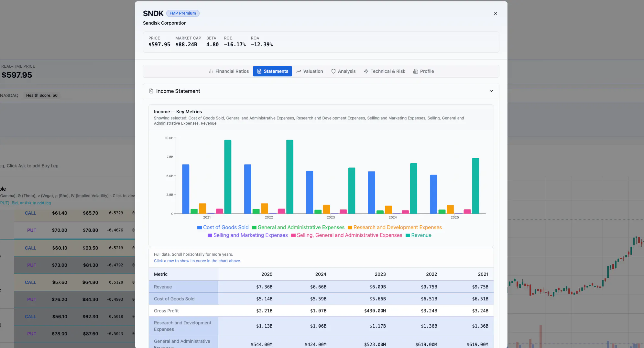Click the BETA value 4.80
Viewport: 644px width, 348px height.
coord(213,45)
